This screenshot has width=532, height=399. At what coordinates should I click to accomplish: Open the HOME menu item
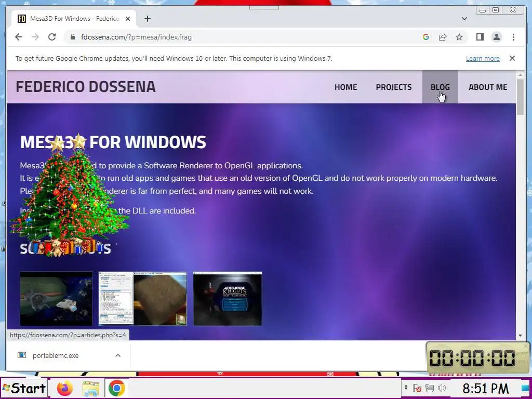(x=345, y=87)
